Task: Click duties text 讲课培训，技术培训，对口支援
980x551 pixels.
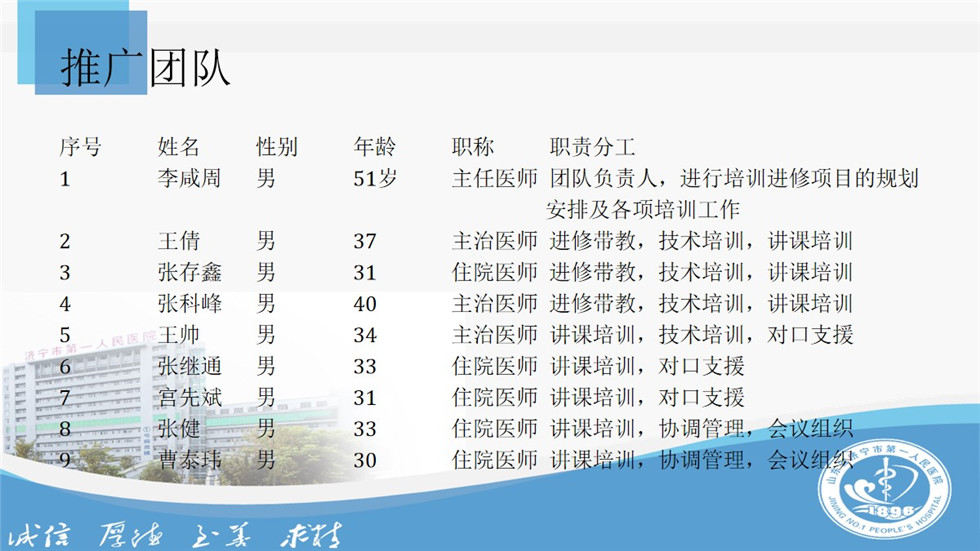Action: (x=701, y=335)
